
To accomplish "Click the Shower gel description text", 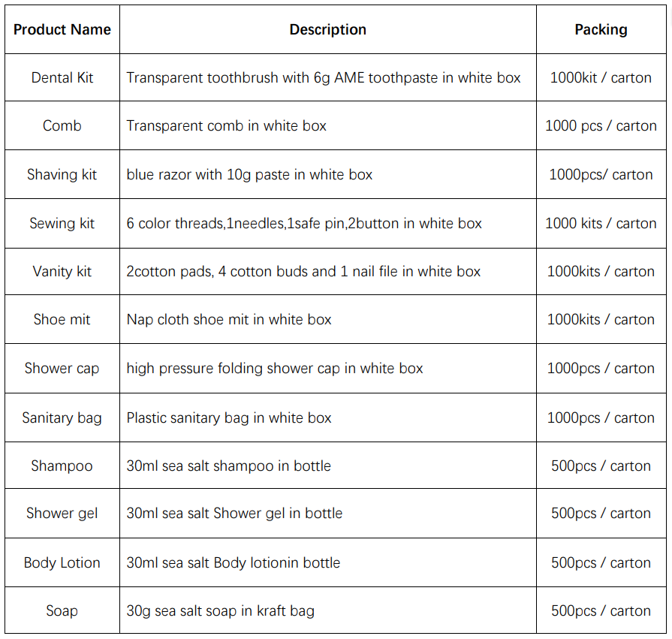I will coord(234,514).
